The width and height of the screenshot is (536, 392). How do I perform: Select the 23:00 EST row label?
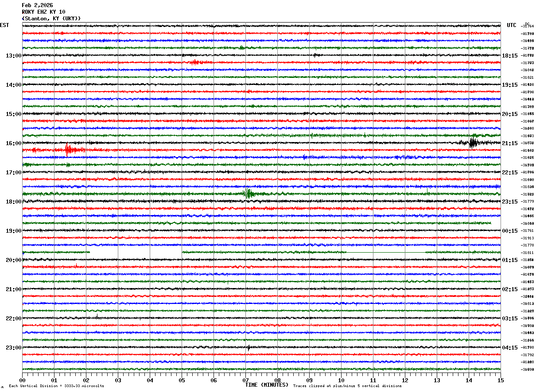(x=13, y=348)
